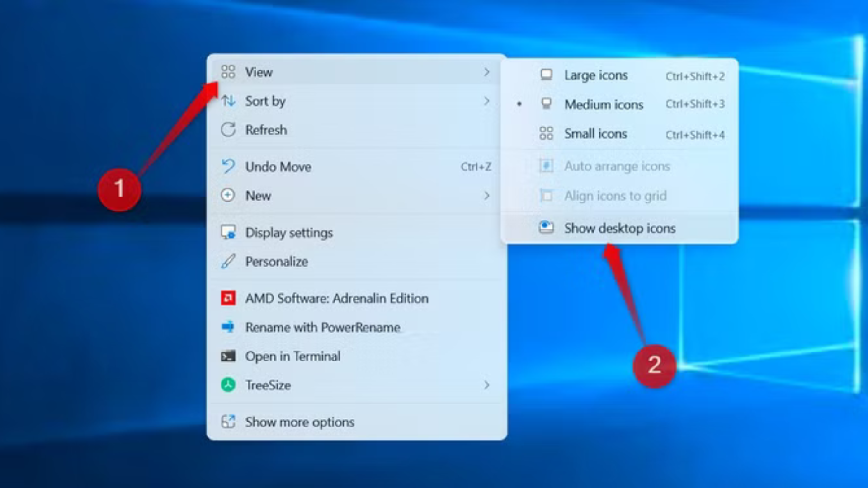Expand the TreeSize submenu arrow
The image size is (868, 488).
pos(487,385)
